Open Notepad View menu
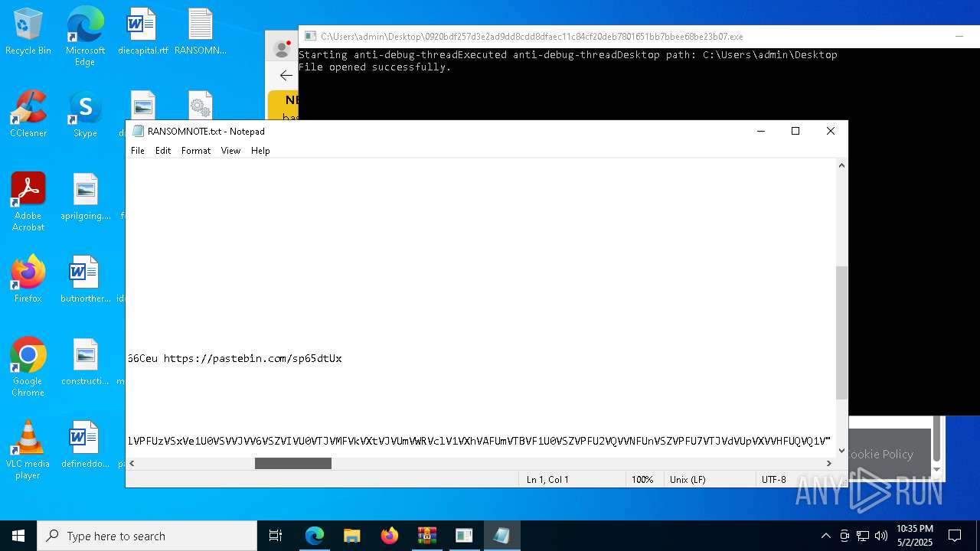The image size is (980, 551). [x=231, y=151]
